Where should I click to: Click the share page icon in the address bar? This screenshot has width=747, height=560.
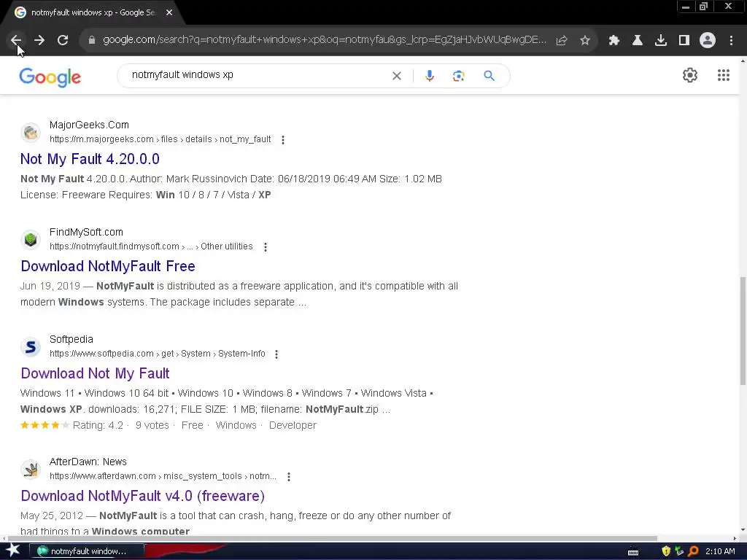[562, 41]
